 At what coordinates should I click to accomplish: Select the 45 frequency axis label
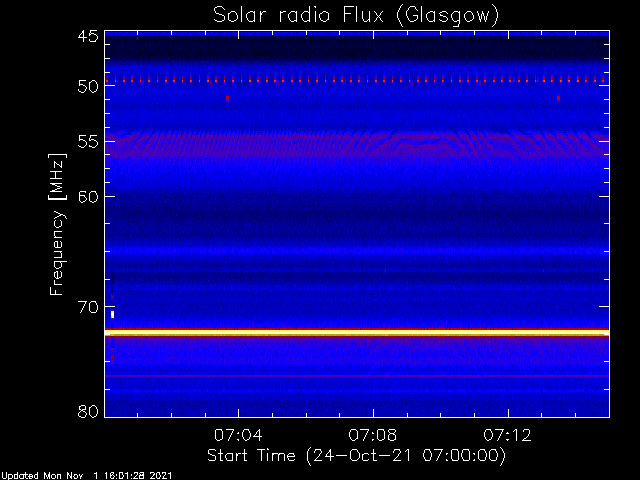(x=88, y=36)
